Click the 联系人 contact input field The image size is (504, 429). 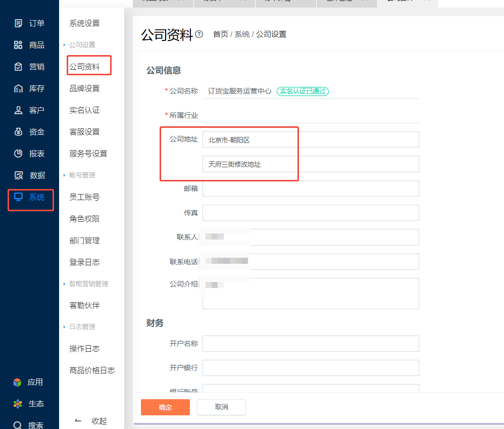click(311, 237)
